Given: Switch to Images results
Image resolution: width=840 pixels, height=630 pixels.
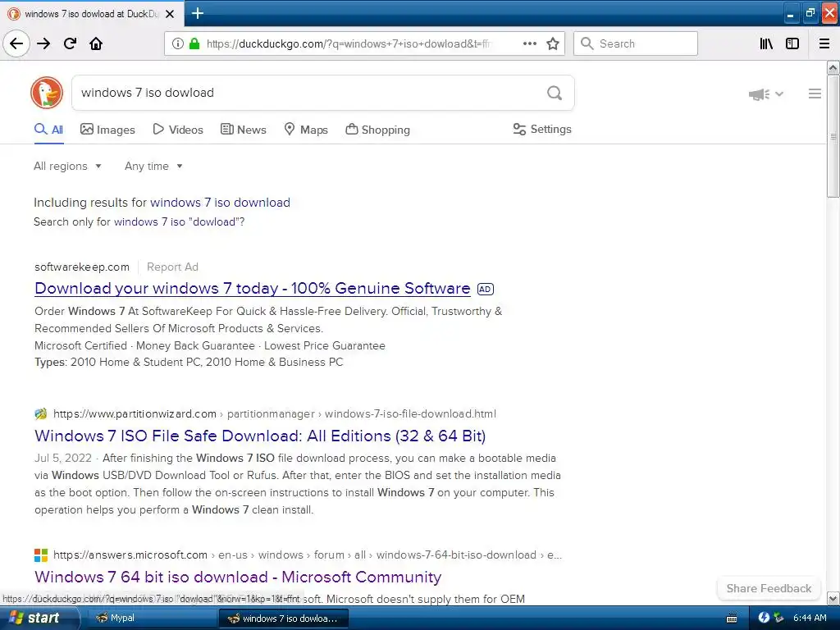Looking at the screenshot, I should (107, 130).
